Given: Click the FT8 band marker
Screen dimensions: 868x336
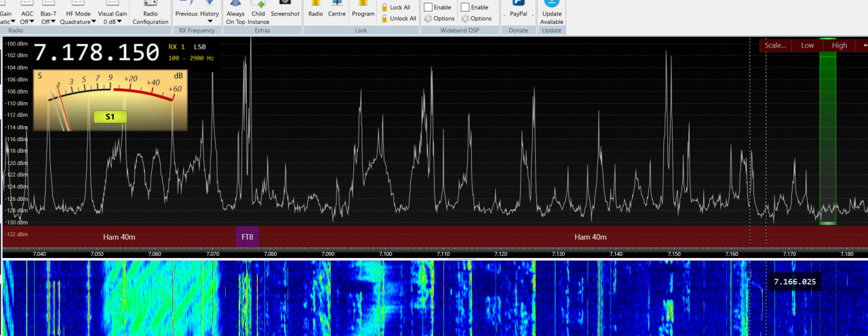Looking at the screenshot, I should click(x=248, y=237).
